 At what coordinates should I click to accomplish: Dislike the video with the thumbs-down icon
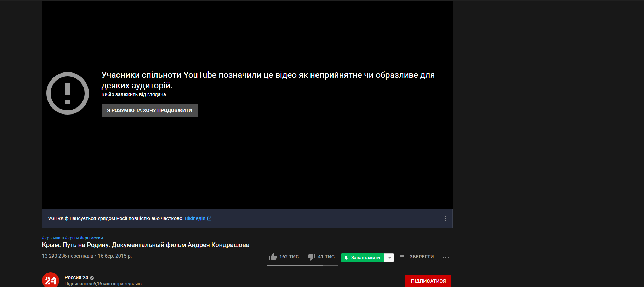coord(311,257)
